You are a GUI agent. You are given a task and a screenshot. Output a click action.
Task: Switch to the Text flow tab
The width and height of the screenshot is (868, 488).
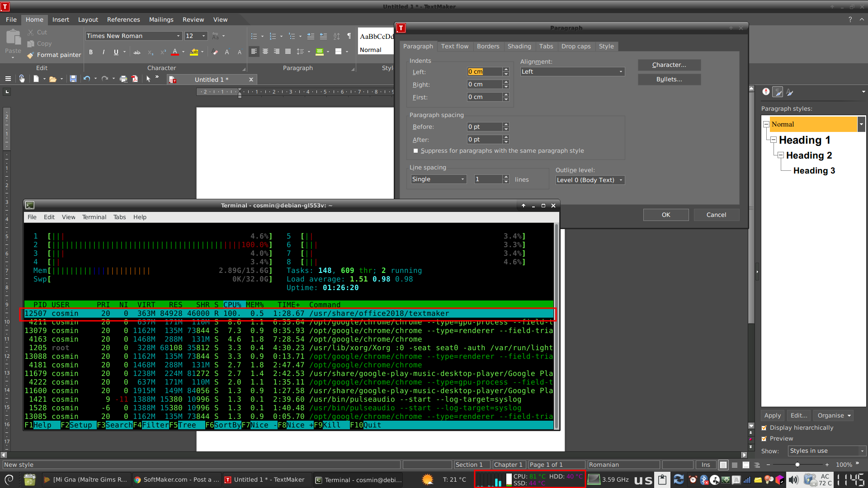pos(454,47)
